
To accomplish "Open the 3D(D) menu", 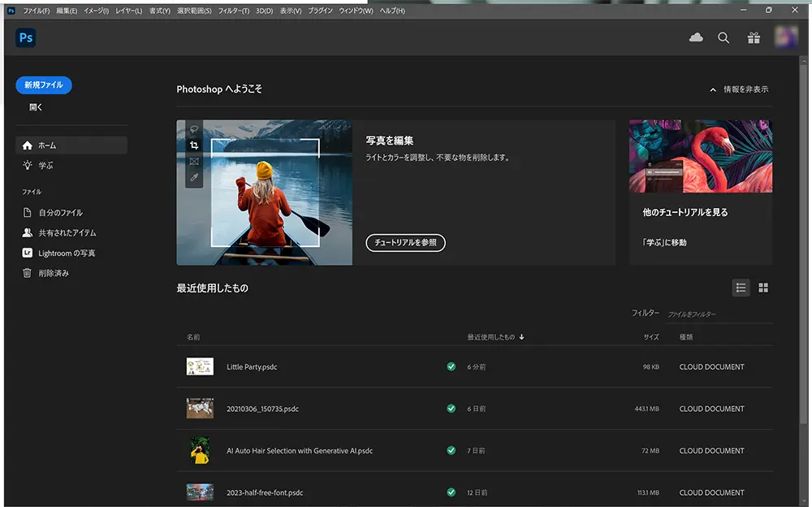I will point(264,11).
